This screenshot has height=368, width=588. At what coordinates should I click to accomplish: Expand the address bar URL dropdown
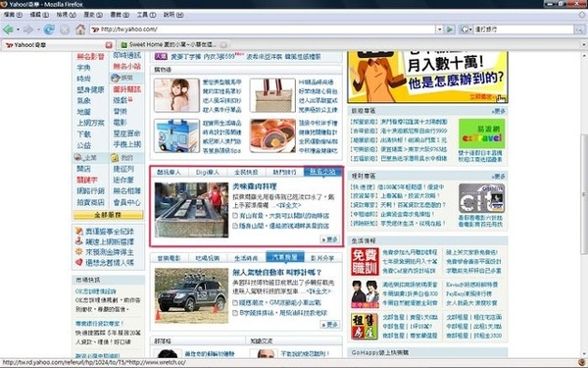pos(439,29)
